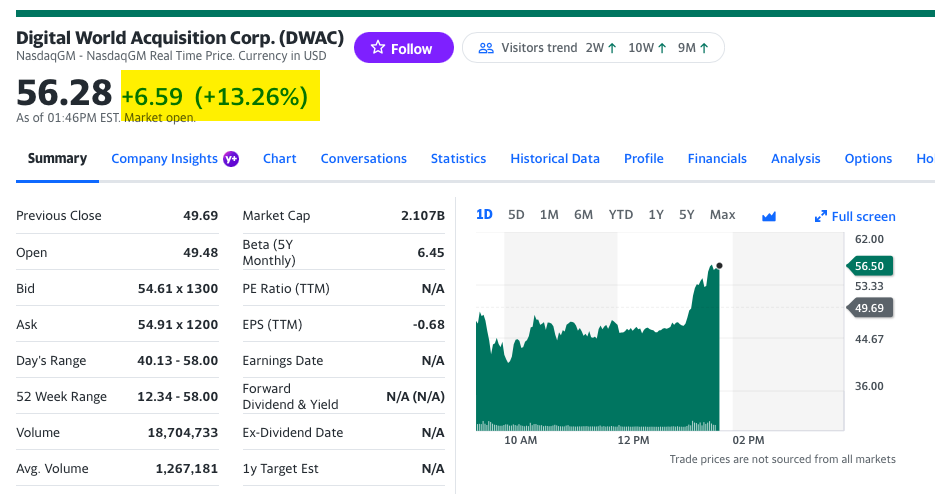935x494 pixels.
Task: Click the Ex-Dividend Date label
Action: coord(293,433)
